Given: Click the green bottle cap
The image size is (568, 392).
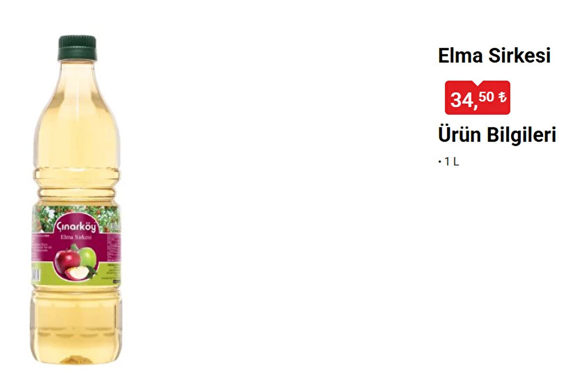Looking at the screenshot, I should click(x=77, y=47).
